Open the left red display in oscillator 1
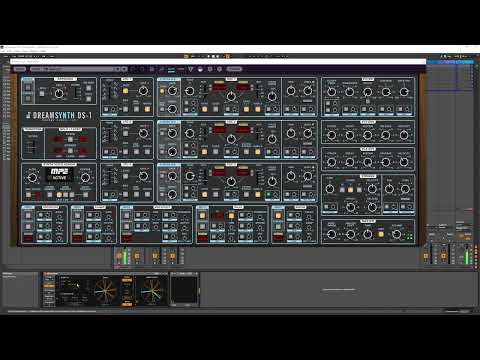 (x=219, y=88)
